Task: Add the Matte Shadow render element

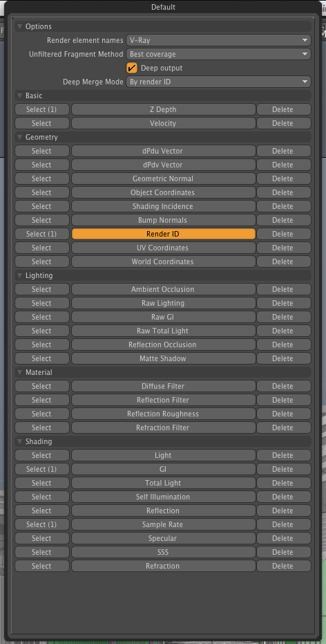Action: click(163, 358)
